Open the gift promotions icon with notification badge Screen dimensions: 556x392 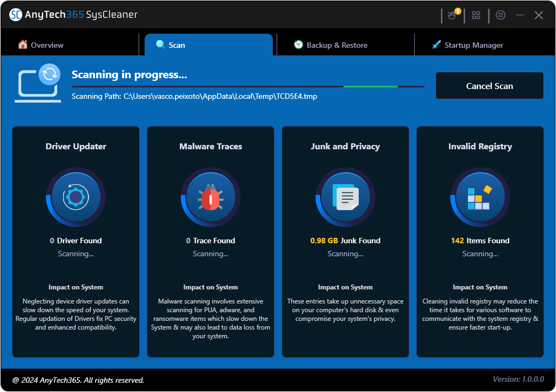(x=452, y=15)
